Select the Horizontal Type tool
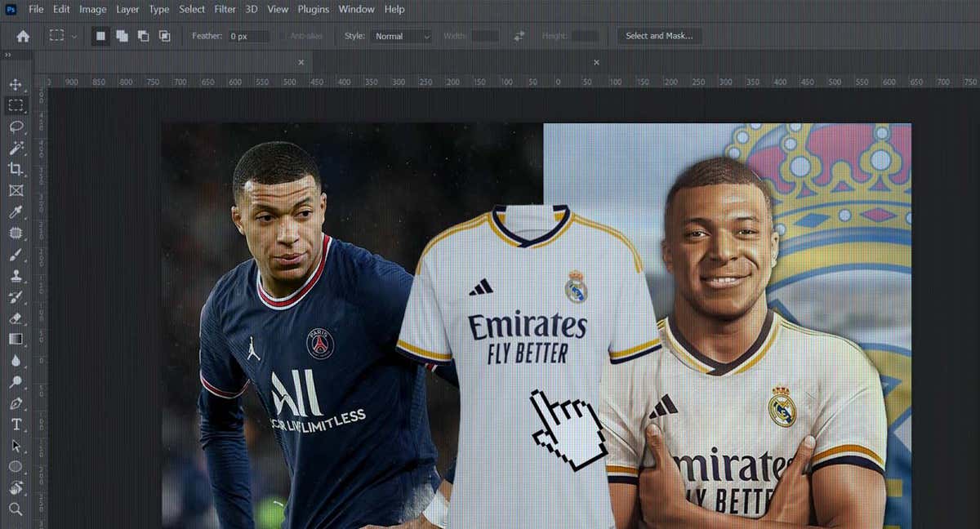Screen dimensions: 980x529 [x=16, y=425]
